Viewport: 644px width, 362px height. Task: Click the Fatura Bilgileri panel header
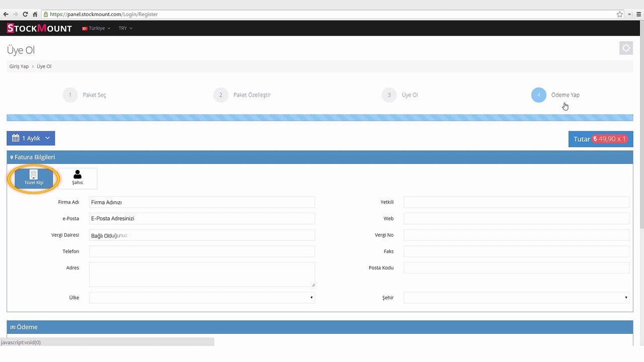coord(320,157)
